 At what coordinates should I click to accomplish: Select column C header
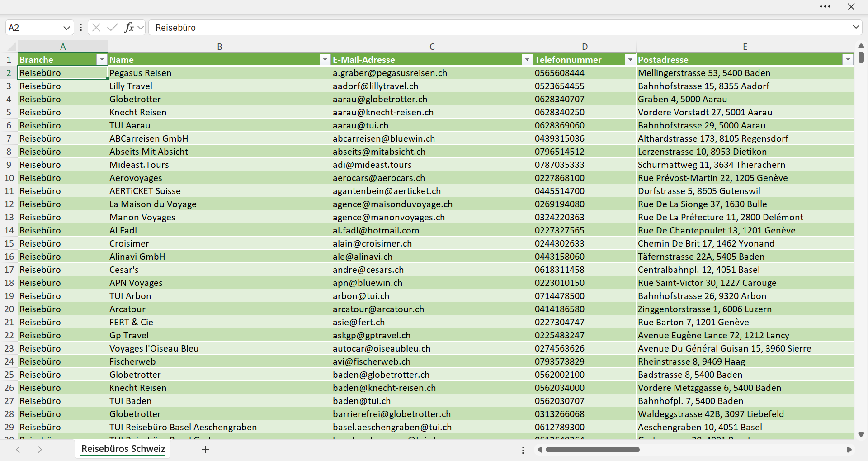432,47
